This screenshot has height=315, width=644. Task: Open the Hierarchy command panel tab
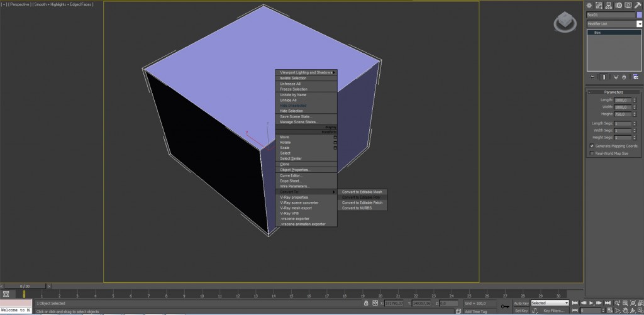pyautogui.click(x=609, y=5)
